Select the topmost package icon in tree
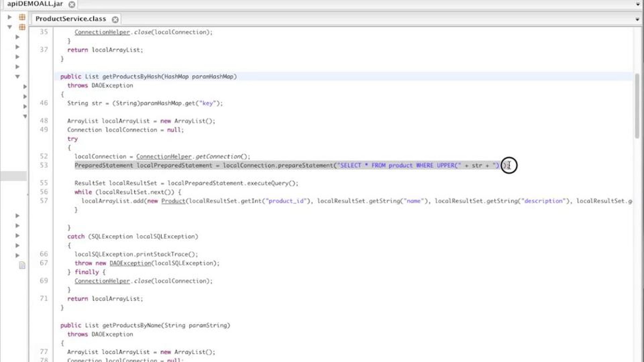 (x=22, y=17)
